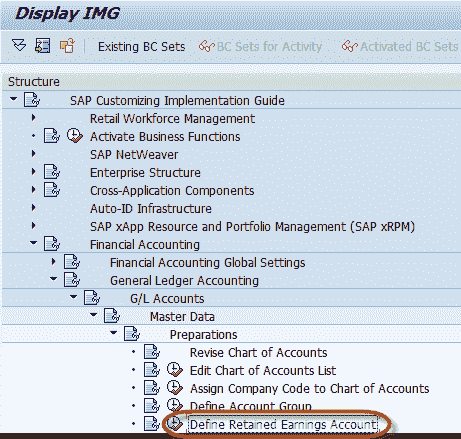Expand Auto-ID Infrastructure node
461x439 pixels.
(33, 207)
